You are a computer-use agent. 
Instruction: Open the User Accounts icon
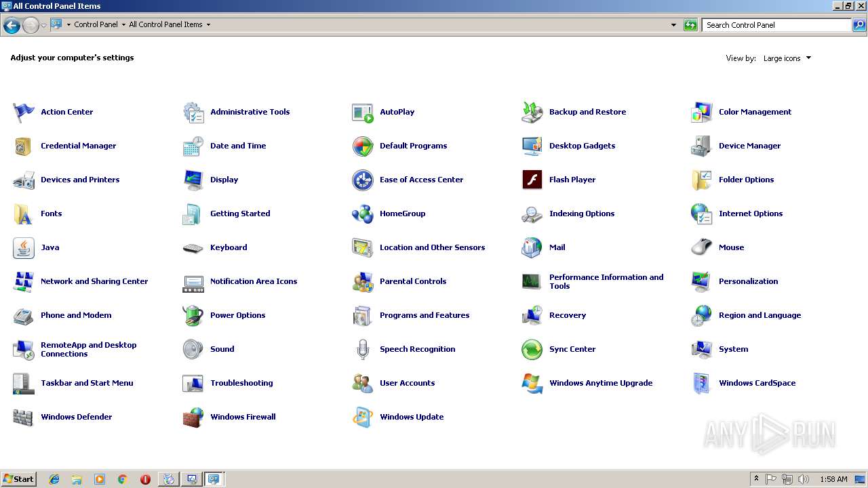[x=363, y=384]
